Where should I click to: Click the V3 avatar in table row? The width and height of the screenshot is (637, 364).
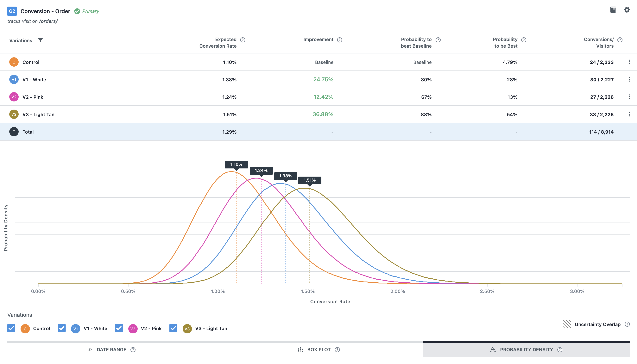pyautogui.click(x=14, y=114)
